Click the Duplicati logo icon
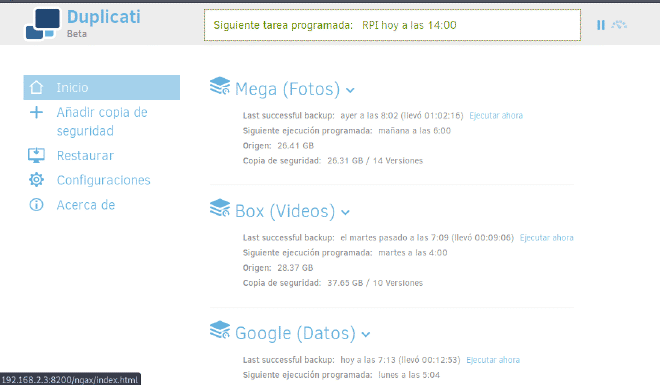This screenshot has width=660, height=385. point(43,24)
